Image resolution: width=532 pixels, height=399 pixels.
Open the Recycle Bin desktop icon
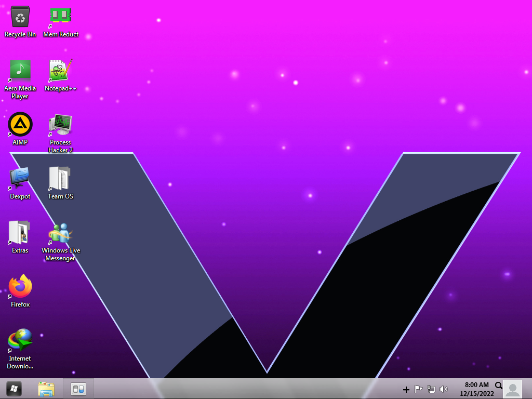20,21
